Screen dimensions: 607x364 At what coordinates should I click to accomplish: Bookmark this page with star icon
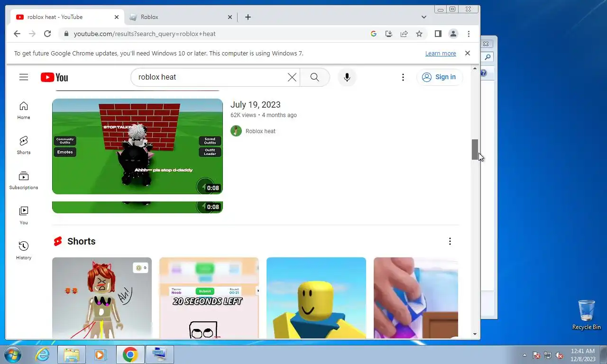(419, 34)
